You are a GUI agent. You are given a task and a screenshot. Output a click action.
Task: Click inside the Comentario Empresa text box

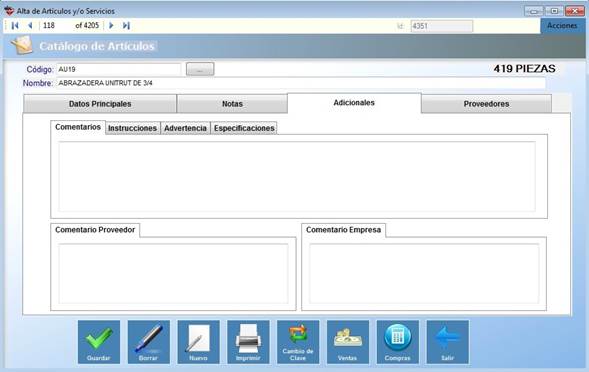pyautogui.click(x=424, y=273)
